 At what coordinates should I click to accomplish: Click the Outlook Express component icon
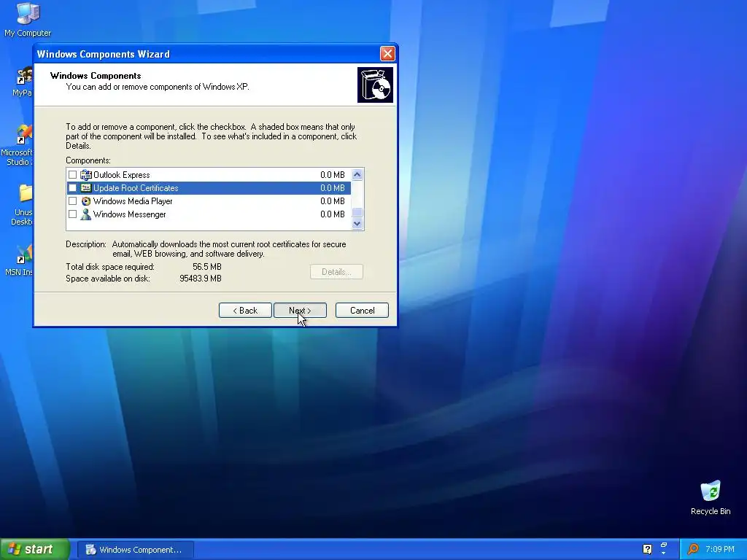point(86,175)
